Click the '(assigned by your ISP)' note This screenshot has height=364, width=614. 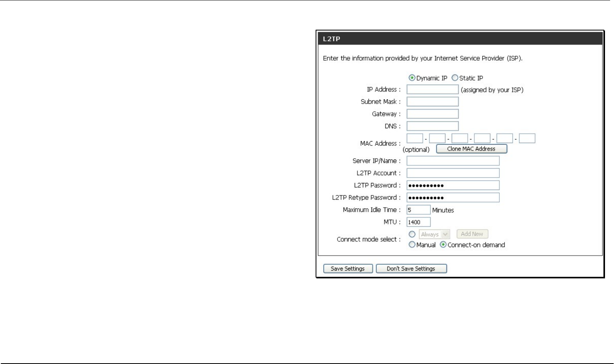492,90
